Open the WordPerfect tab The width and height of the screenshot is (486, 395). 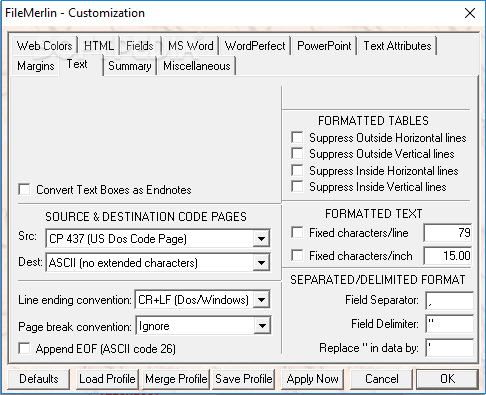coord(255,46)
